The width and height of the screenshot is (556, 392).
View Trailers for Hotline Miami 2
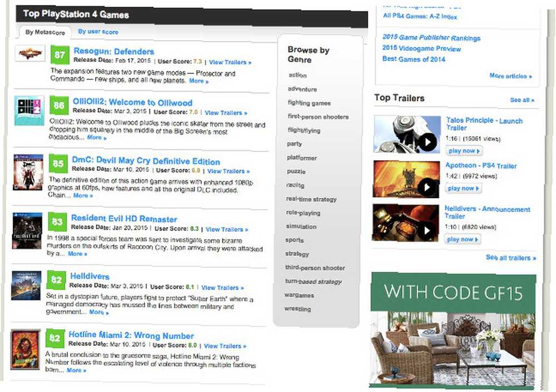pyautogui.click(x=225, y=346)
